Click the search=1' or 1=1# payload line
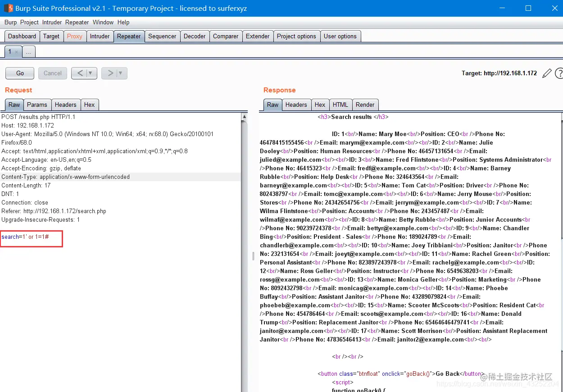The width and height of the screenshot is (563, 392). 25,237
